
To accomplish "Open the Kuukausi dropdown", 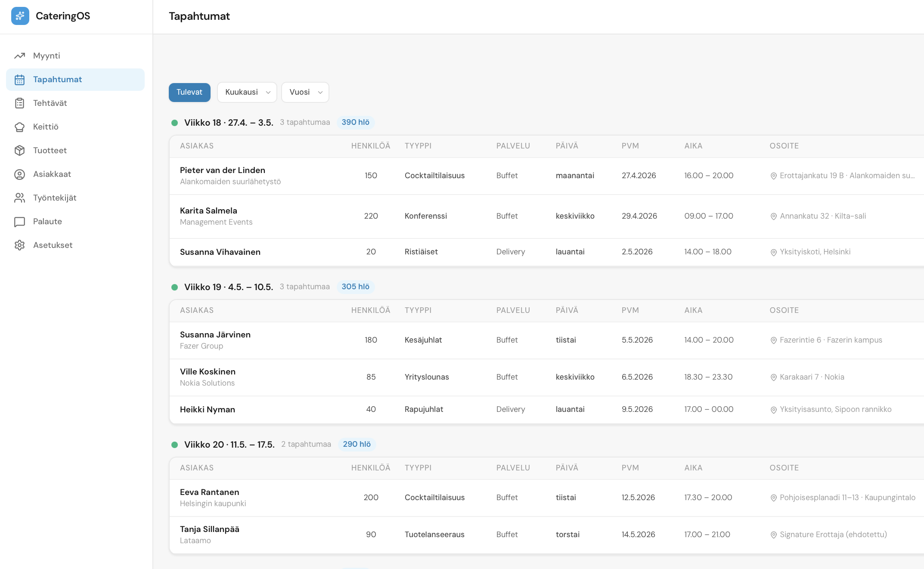I will [x=247, y=92].
